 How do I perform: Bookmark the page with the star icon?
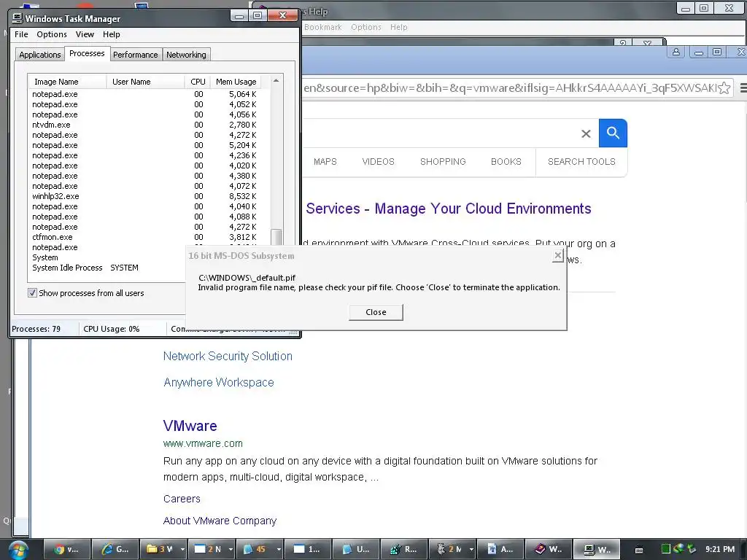pyautogui.click(x=724, y=87)
